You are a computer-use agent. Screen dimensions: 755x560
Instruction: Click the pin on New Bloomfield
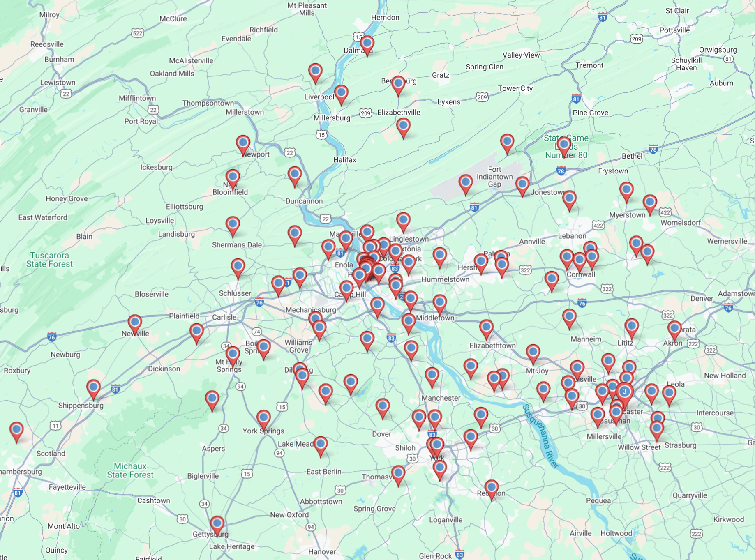point(233,177)
